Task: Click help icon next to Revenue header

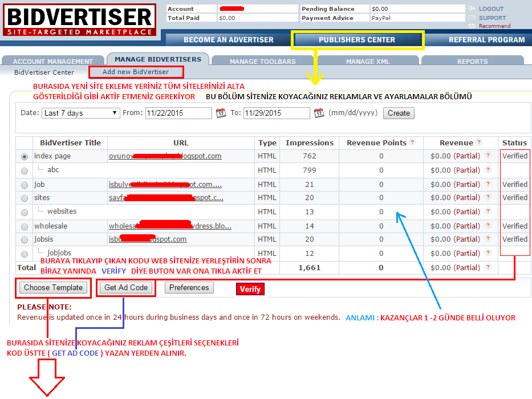Action: 479,142
